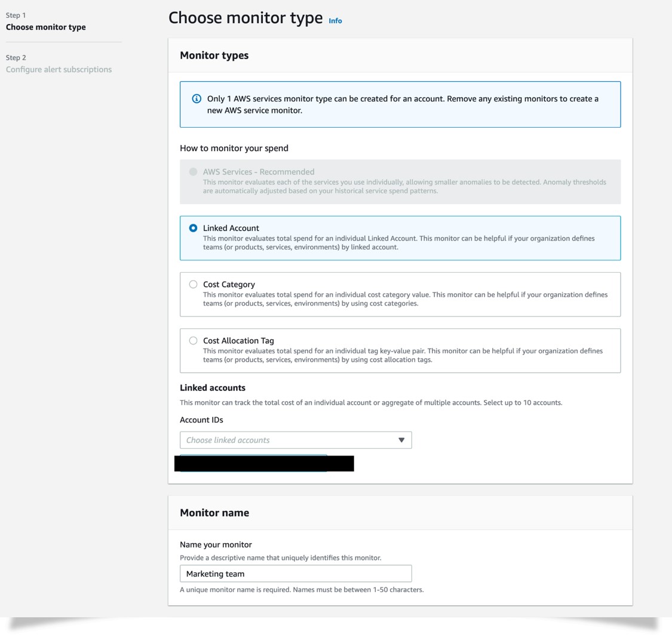Click the Name your monitor label
The image size is (672, 637).
click(x=216, y=544)
